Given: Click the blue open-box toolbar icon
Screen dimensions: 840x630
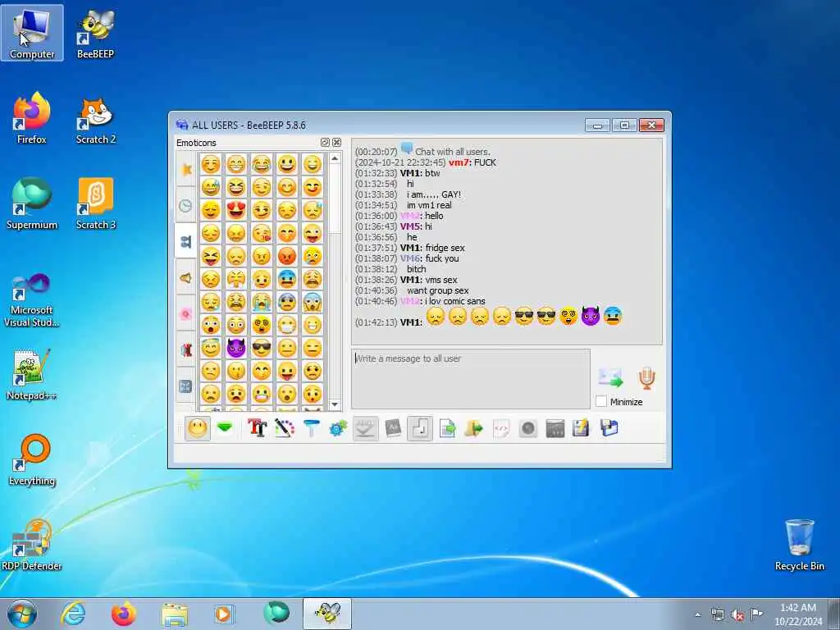Looking at the screenshot, I should 609,428.
